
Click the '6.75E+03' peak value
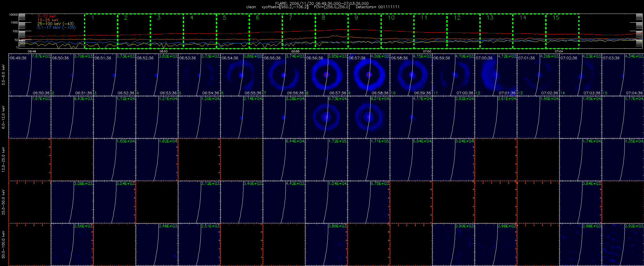pos(380,183)
